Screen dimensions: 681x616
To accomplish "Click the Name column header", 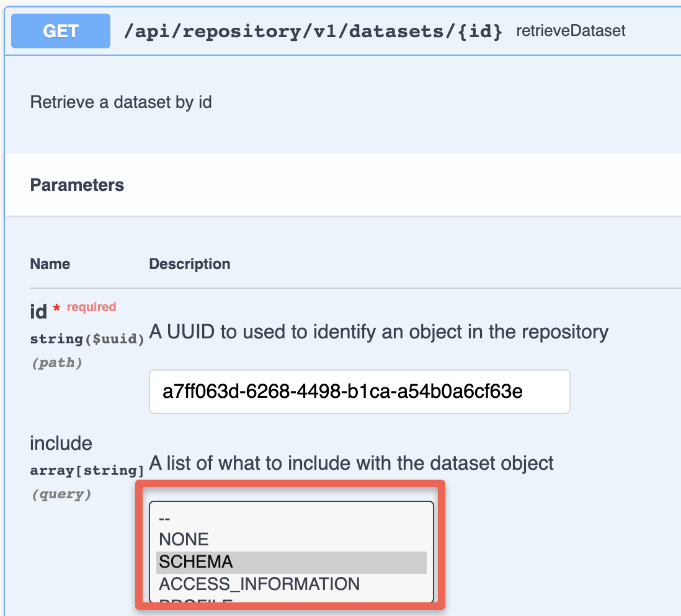I will (x=50, y=264).
